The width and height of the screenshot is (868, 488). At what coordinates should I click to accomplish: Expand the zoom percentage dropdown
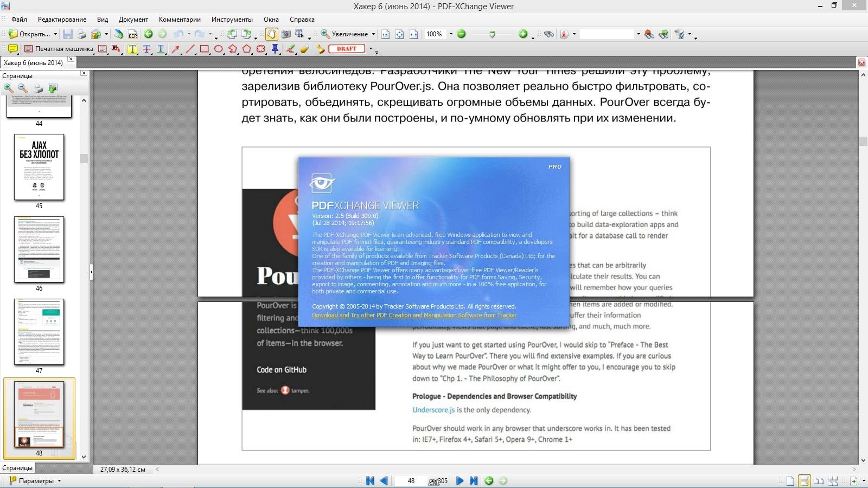[450, 34]
